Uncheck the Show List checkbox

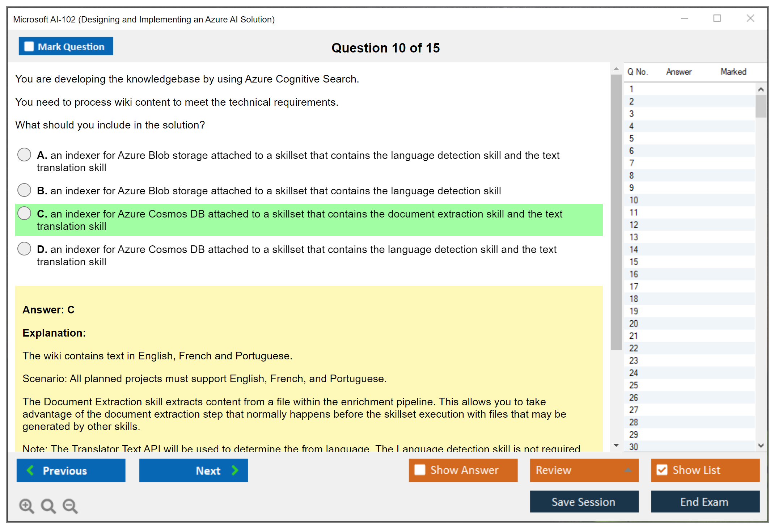662,470
